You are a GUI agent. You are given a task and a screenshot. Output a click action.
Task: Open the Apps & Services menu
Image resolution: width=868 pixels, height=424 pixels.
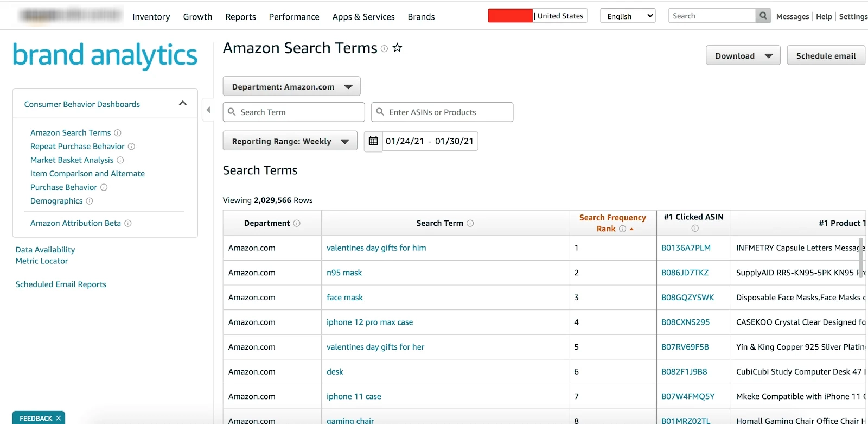[x=363, y=17]
